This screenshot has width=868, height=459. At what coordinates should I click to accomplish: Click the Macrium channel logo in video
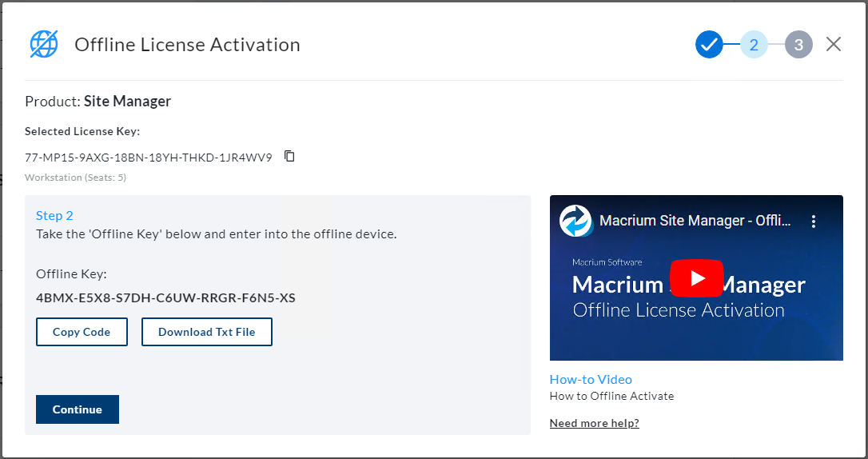(x=575, y=222)
